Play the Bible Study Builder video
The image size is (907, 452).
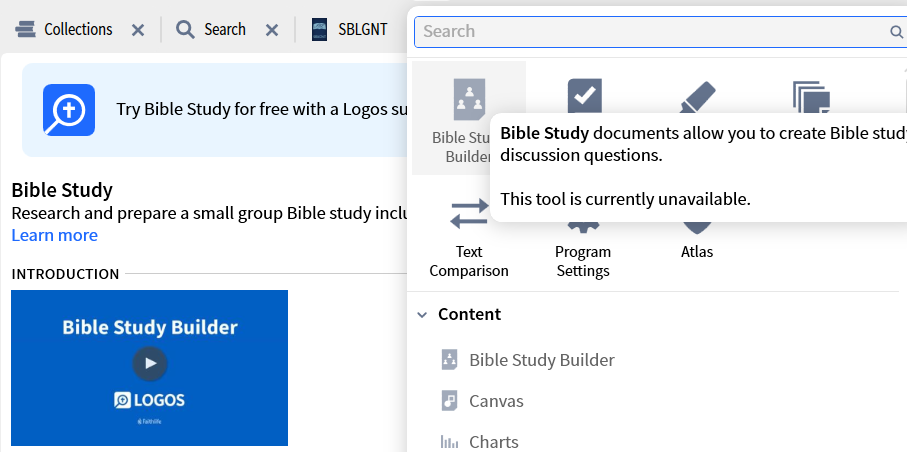point(150,363)
